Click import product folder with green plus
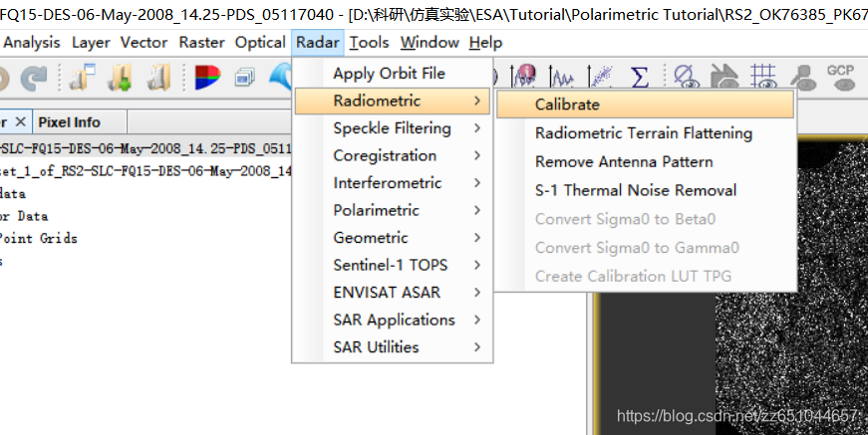 point(121,77)
